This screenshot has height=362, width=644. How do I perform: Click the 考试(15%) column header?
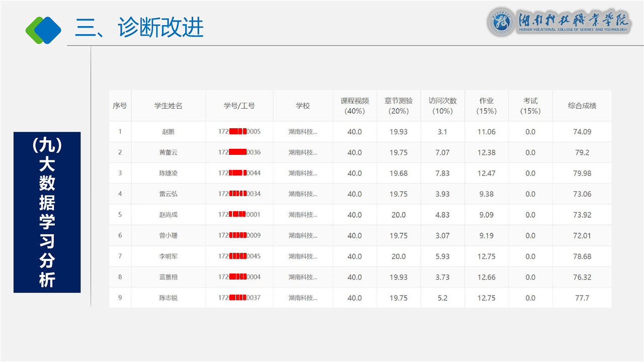(530, 106)
